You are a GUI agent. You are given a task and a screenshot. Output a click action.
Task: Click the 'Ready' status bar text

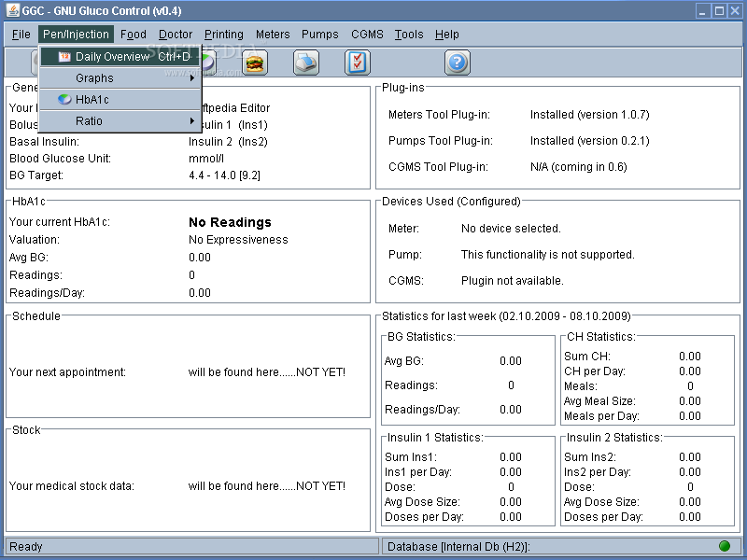[x=26, y=547]
